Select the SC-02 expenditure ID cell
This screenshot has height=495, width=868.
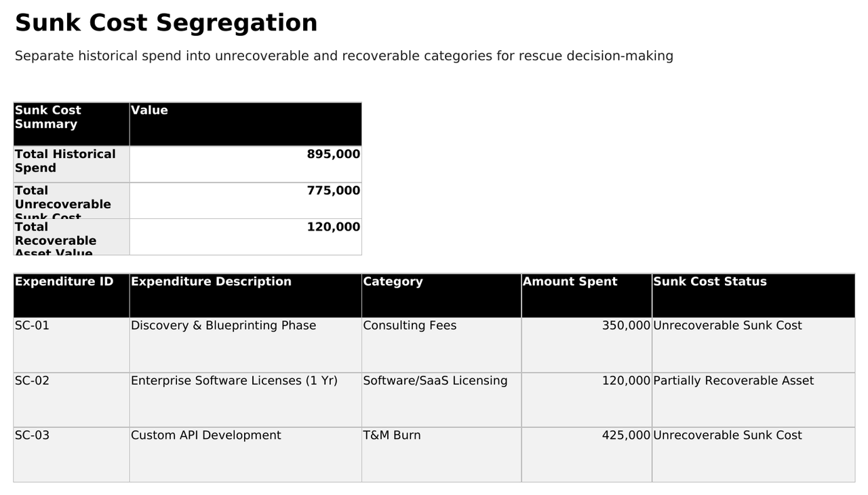71,400
